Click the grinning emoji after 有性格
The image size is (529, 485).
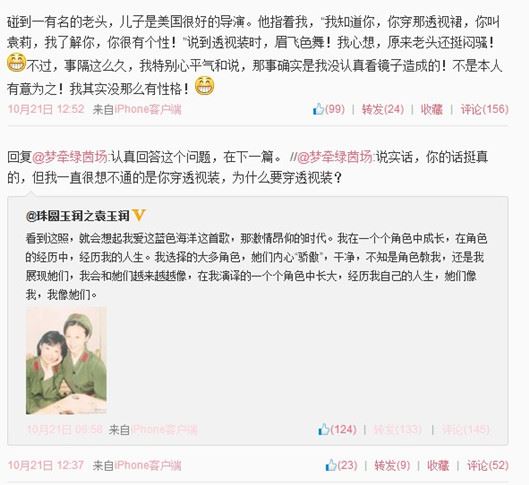(x=204, y=86)
